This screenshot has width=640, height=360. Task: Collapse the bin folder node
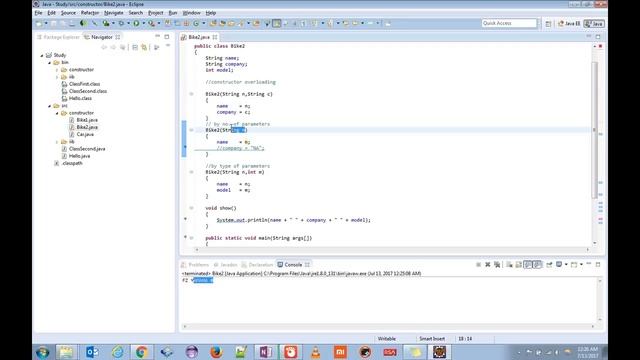coord(49,62)
